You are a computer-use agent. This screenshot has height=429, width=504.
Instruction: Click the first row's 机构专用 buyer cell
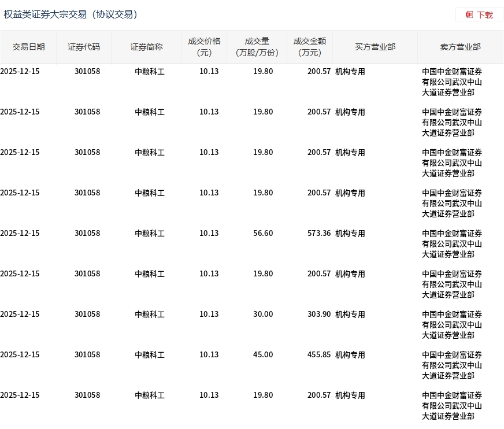point(350,71)
